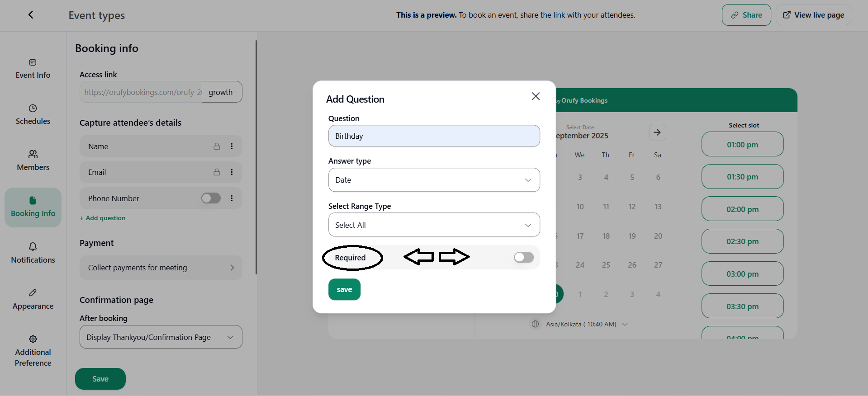Open the After booking dropdown
The width and height of the screenshot is (868, 396).
(x=161, y=337)
